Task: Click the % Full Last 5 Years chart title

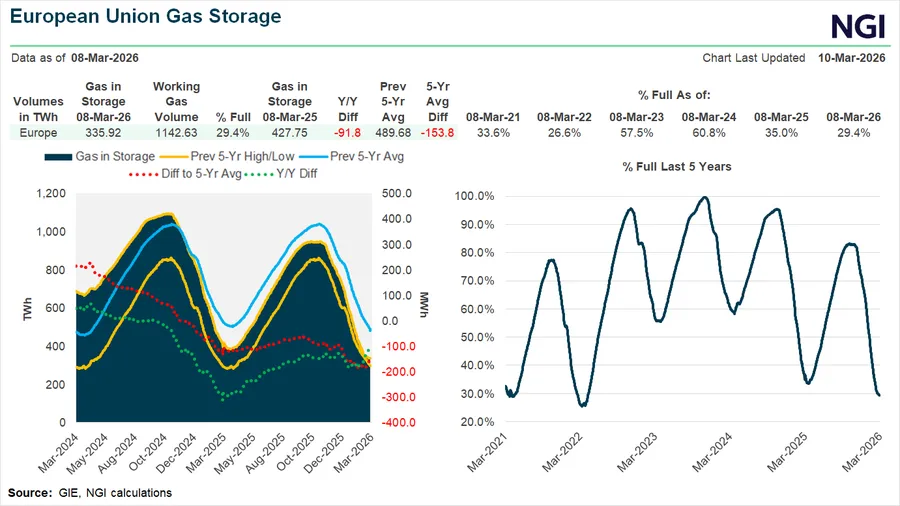Action: 676,166
